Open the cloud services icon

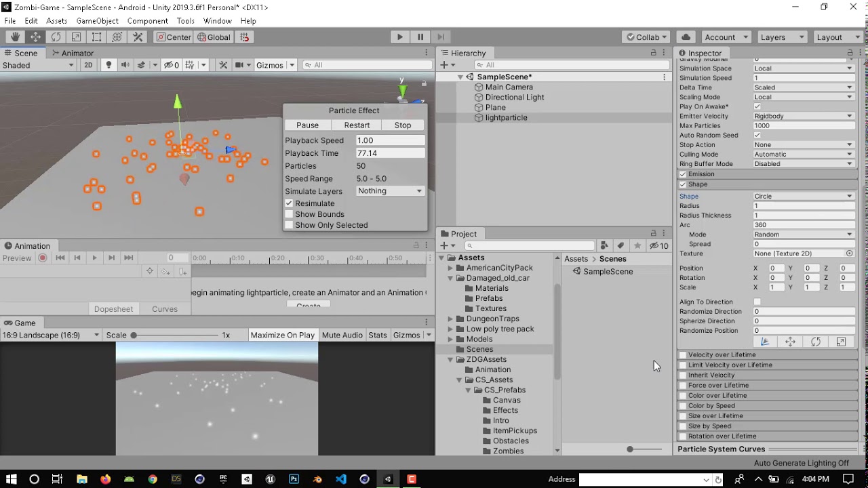click(x=686, y=37)
